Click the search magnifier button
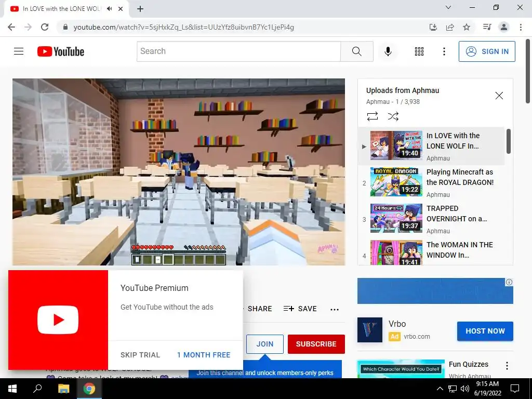532x399 pixels. coord(356,51)
